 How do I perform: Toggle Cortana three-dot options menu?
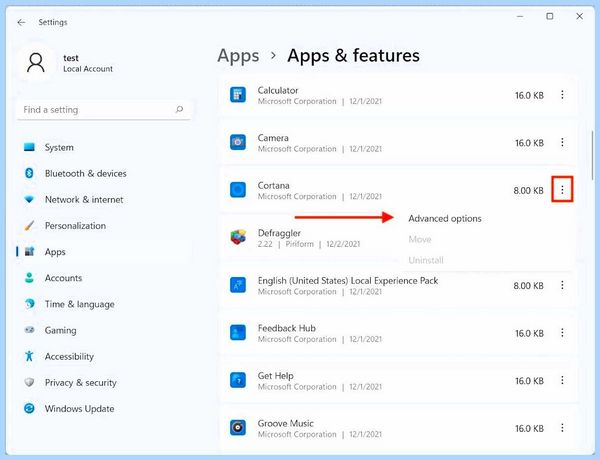coord(562,189)
